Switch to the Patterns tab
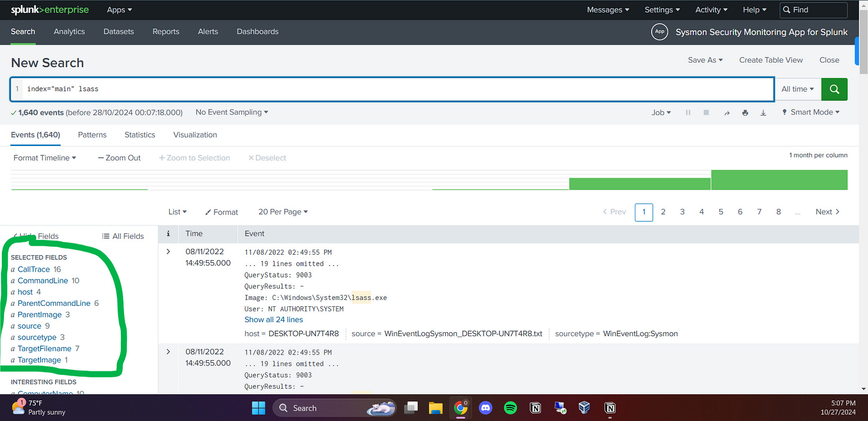The width and height of the screenshot is (868, 421). pos(92,135)
